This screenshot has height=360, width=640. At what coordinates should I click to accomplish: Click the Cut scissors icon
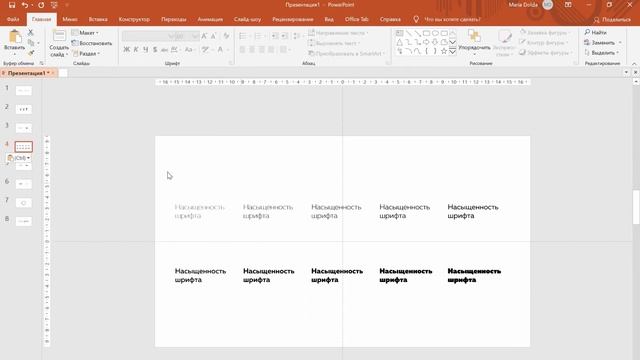(x=31, y=32)
